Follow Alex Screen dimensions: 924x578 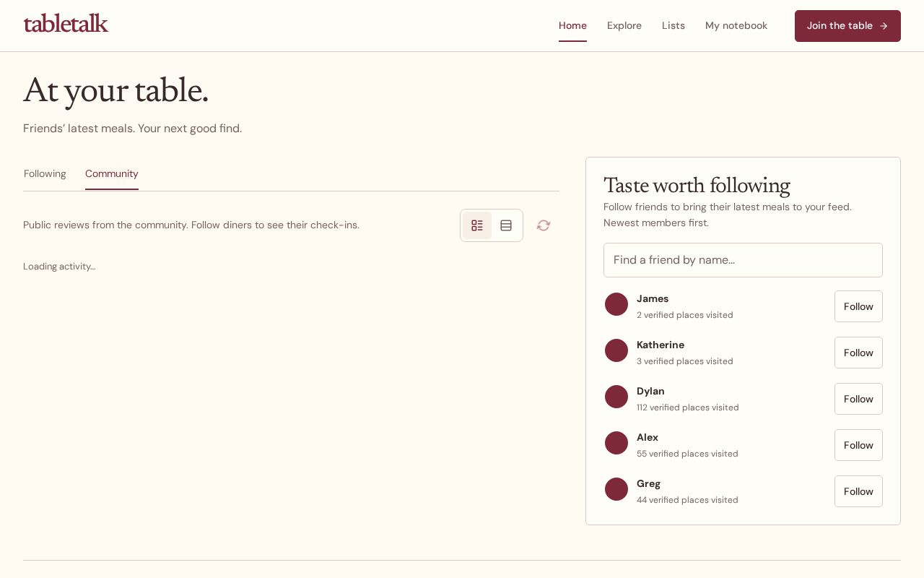[858, 445]
